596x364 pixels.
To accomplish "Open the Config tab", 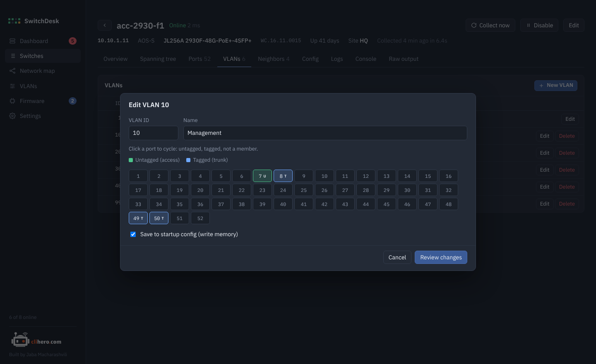I will coord(310,59).
